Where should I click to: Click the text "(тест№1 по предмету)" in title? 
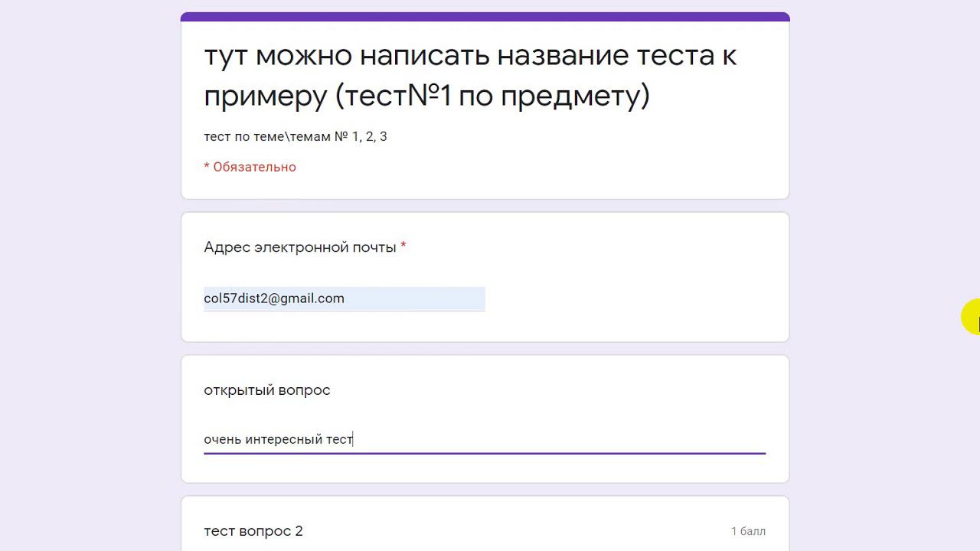(492, 96)
